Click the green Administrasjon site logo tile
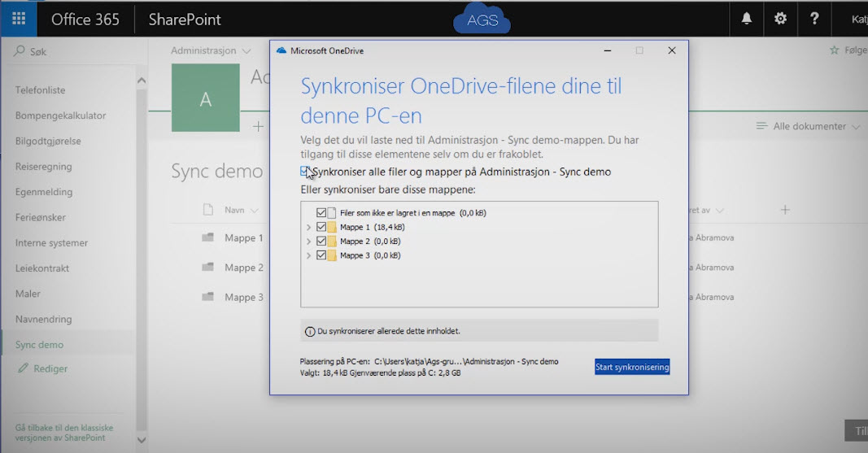The height and width of the screenshot is (453, 868). (206, 100)
